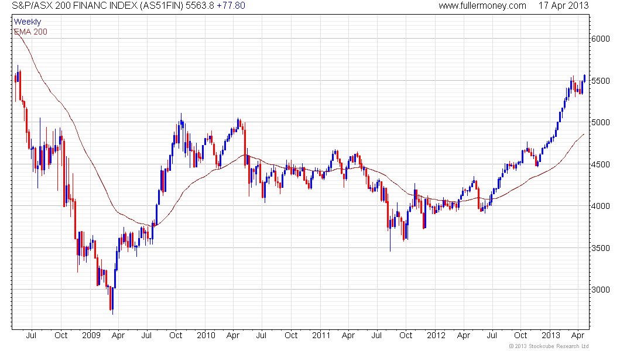The width and height of the screenshot is (644, 351).
Task: Click the 4000 price axis label
Action: tap(601, 206)
